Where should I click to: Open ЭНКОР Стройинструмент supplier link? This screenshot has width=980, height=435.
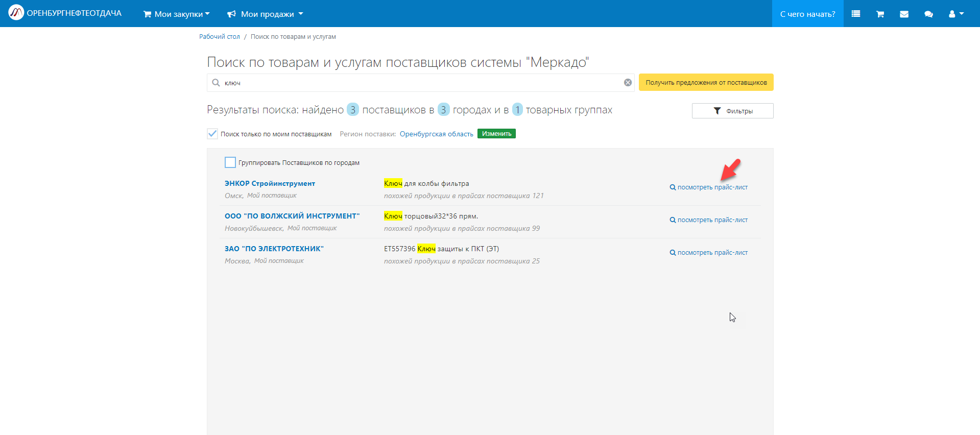pos(270,183)
